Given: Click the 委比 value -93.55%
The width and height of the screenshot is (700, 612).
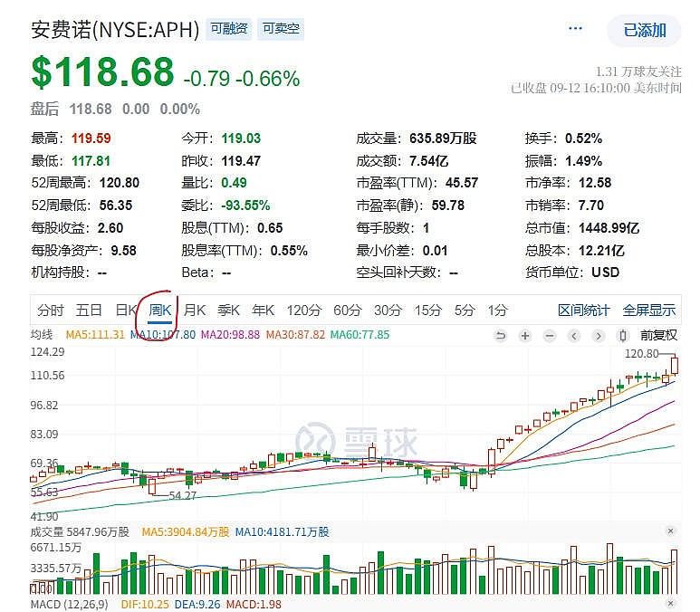Looking at the screenshot, I should (245, 206).
